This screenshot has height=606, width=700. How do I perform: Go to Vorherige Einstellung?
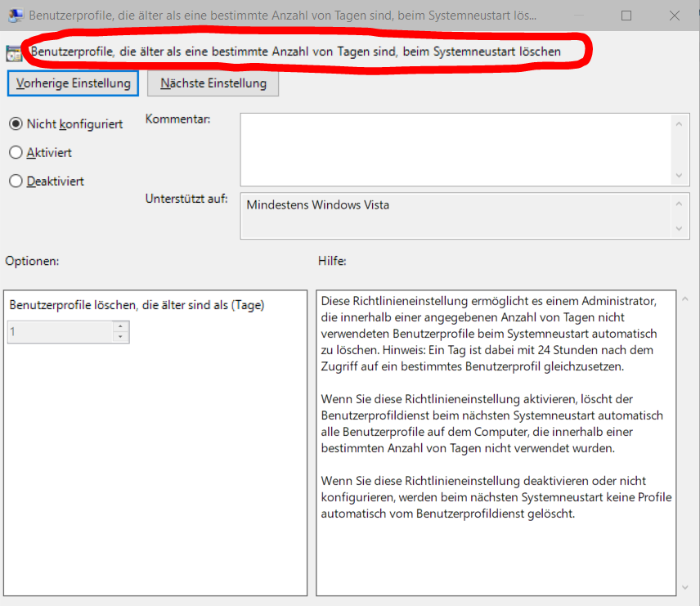click(74, 83)
